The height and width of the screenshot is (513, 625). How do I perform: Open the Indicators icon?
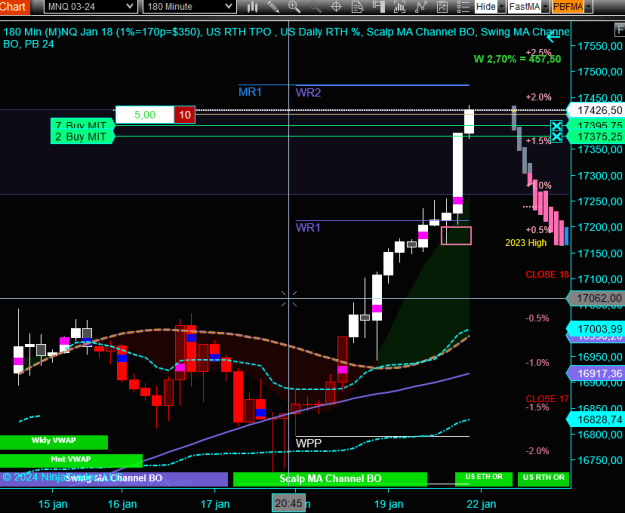tap(421, 6)
